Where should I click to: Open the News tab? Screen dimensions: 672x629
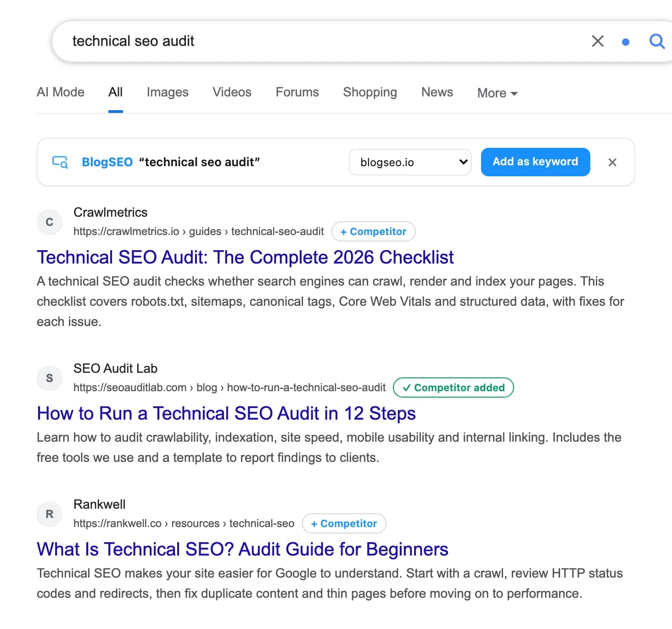437,92
